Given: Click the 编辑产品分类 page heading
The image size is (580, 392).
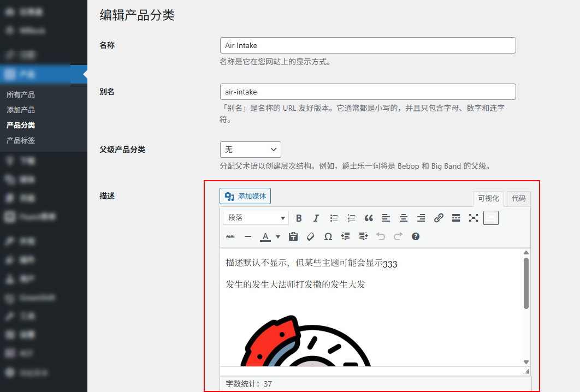Looking at the screenshot, I should [x=137, y=15].
